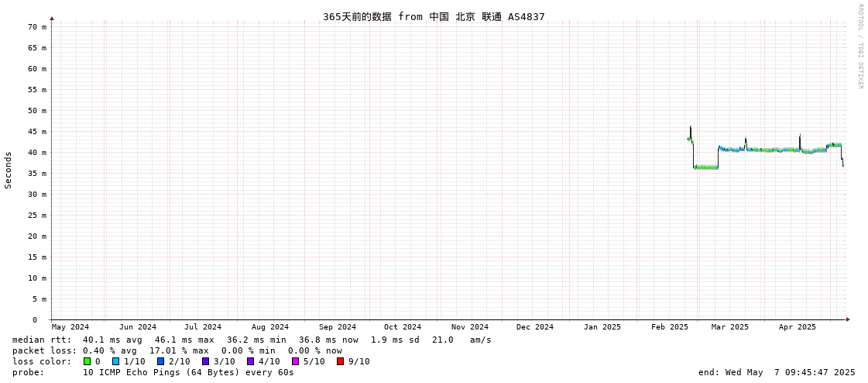Click the 'Mar 2025' x-axis label
868x383 pixels.
tap(730, 327)
